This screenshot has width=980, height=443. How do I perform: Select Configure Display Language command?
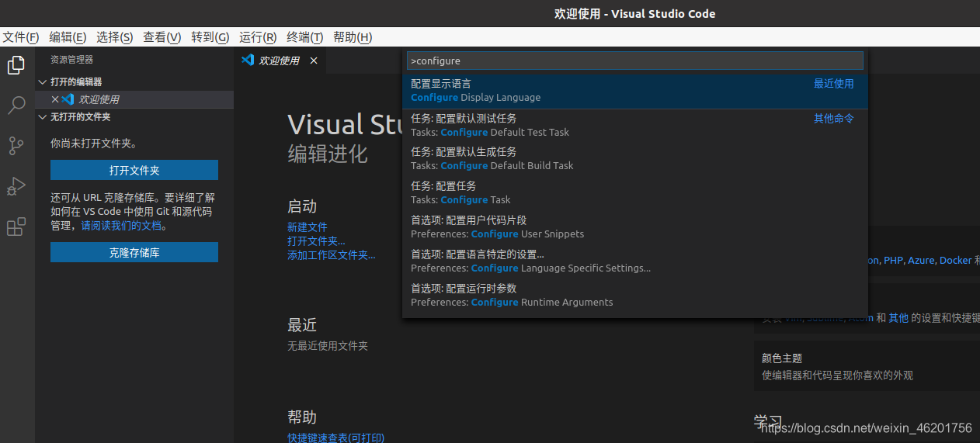[635, 91]
